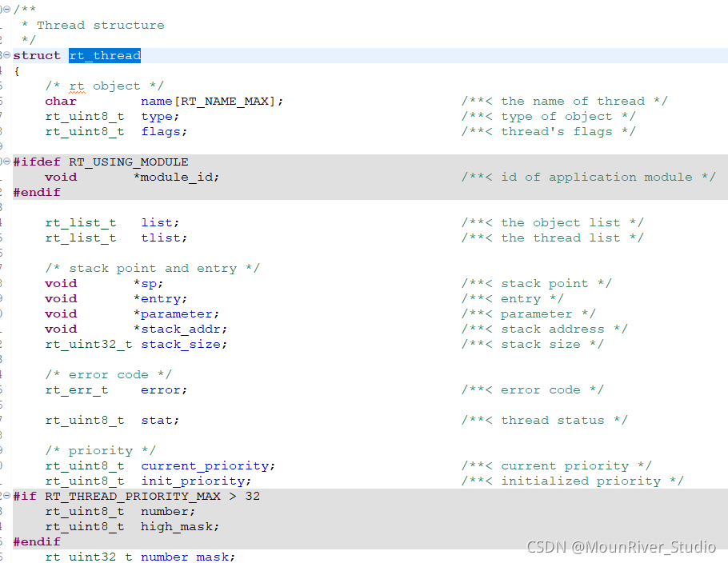Click the type field identifier
Image resolution: width=728 pixels, height=563 pixels.
[x=157, y=117]
